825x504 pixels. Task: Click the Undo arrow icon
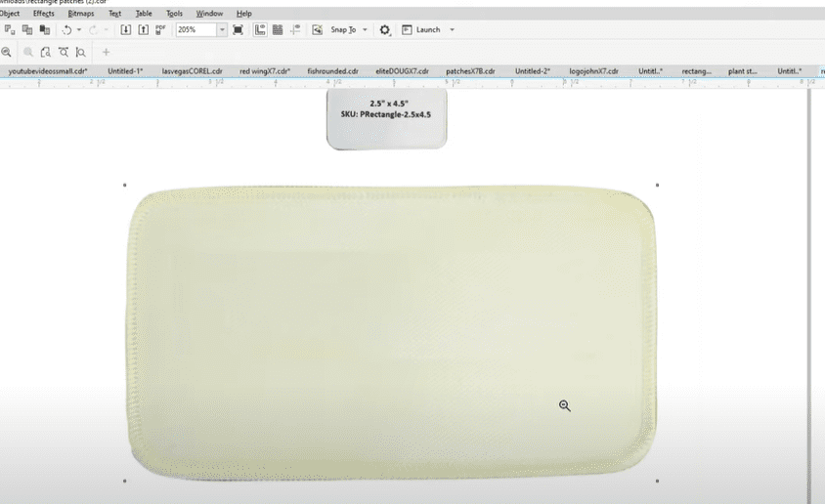66,30
